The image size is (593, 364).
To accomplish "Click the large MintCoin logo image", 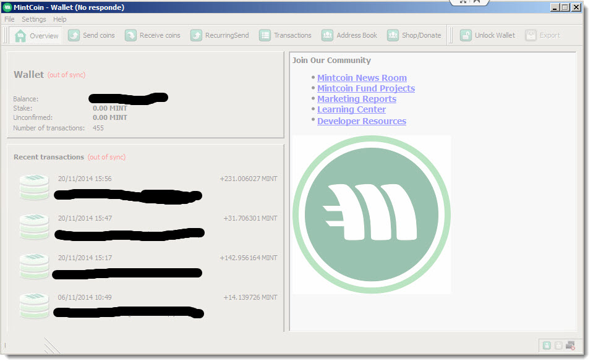I will click(372, 214).
